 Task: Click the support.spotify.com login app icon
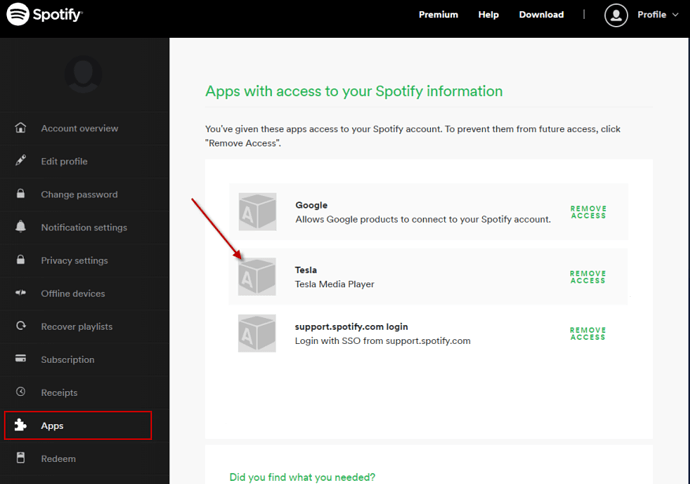(257, 333)
